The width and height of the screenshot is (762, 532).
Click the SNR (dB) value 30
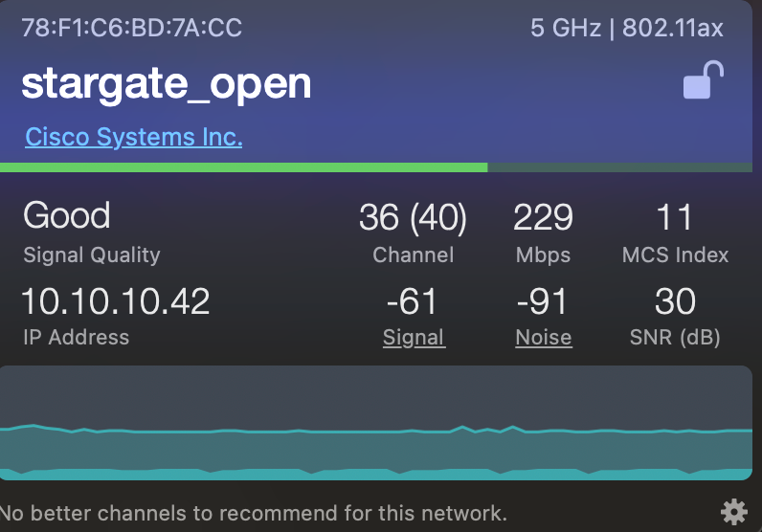pyautogui.click(x=675, y=301)
